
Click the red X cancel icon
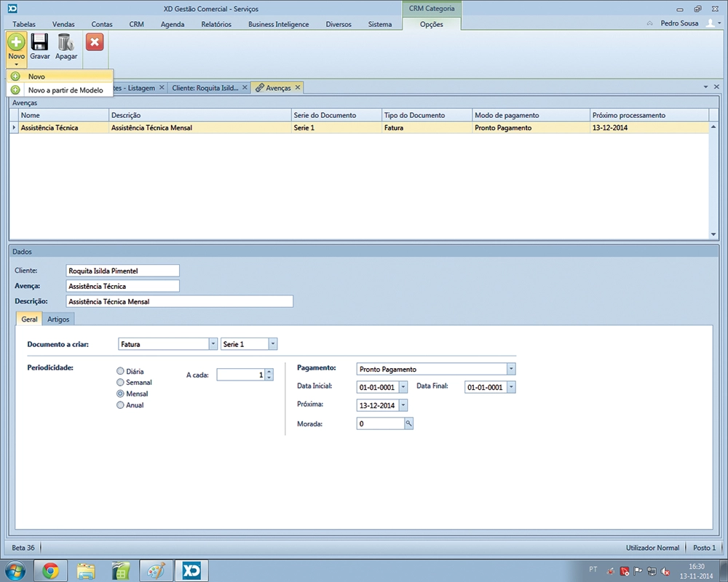pyautogui.click(x=95, y=42)
